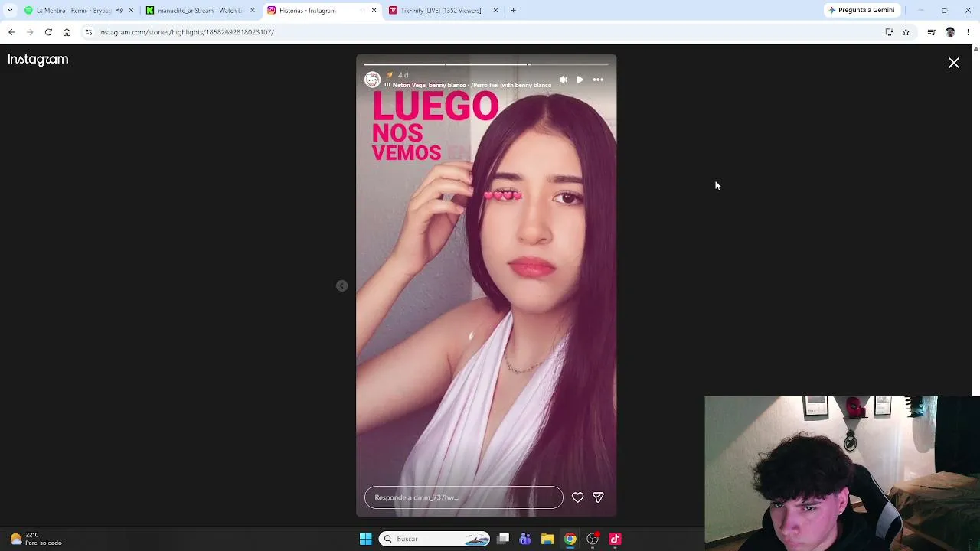Switch to TikFinity LIVE tab
This screenshot has width=980, height=551.
(439, 11)
